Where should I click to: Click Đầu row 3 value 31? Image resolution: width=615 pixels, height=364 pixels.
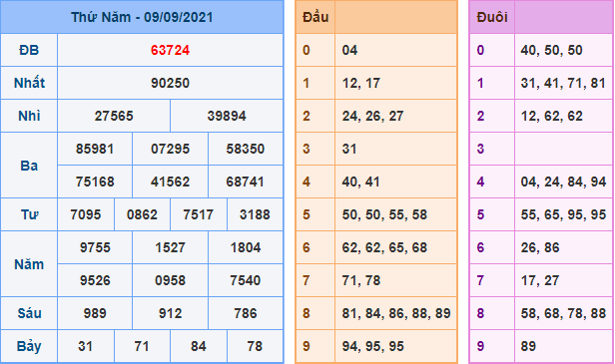click(x=349, y=149)
